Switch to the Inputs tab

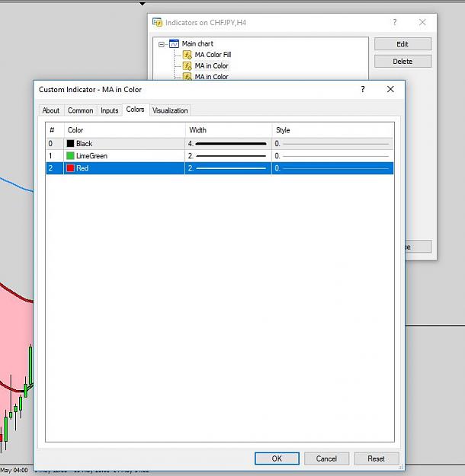click(x=110, y=110)
